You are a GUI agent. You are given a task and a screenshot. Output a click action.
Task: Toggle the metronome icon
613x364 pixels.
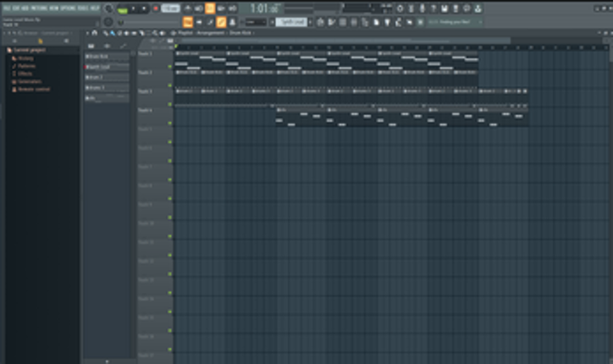[x=187, y=8]
